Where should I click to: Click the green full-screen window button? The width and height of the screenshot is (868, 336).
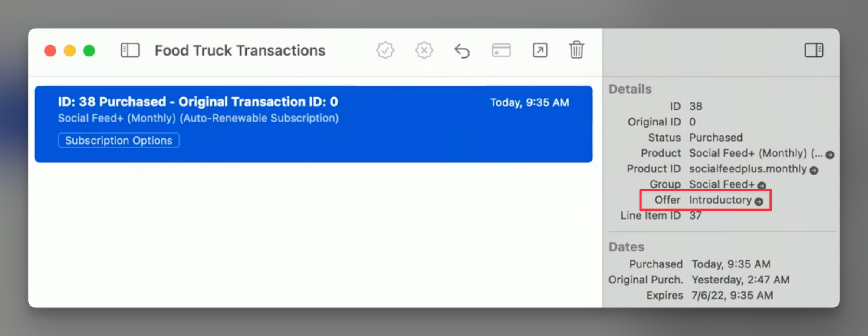click(89, 51)
